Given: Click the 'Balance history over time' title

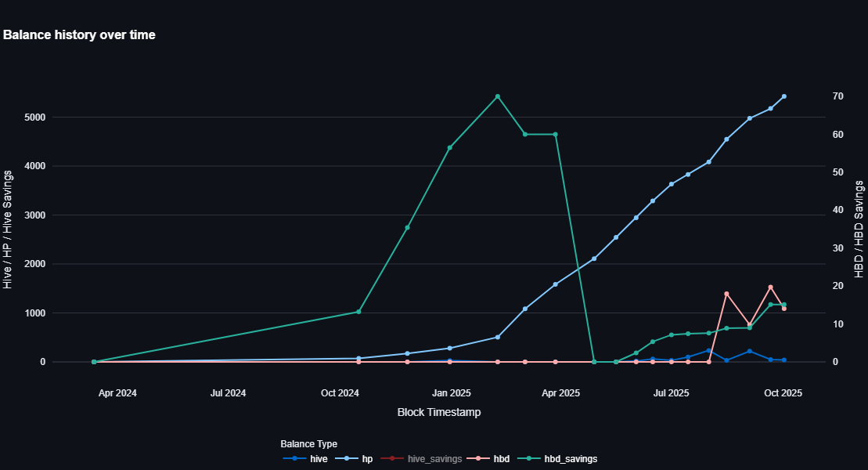Looking at the screenshot, I should click(79, 34).
